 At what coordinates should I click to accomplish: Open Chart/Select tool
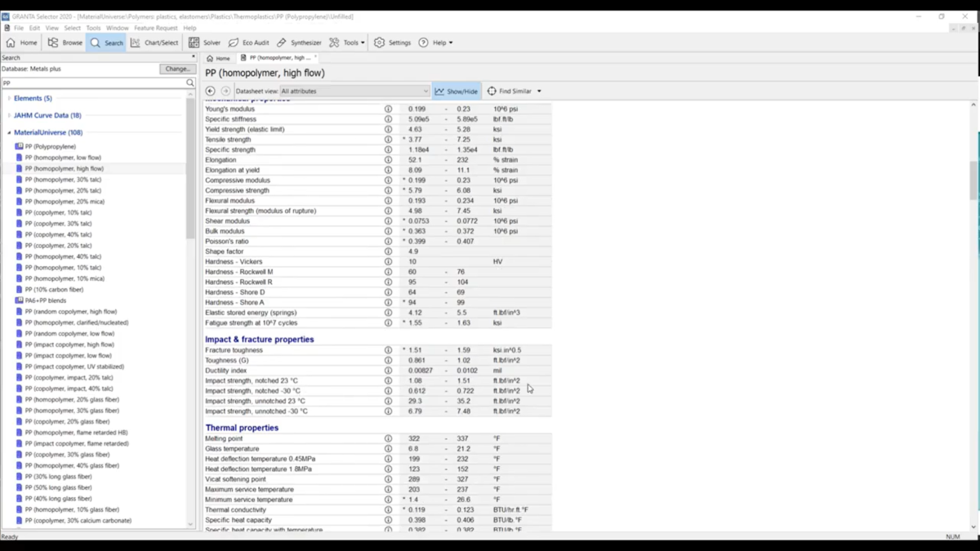[154, 42]
